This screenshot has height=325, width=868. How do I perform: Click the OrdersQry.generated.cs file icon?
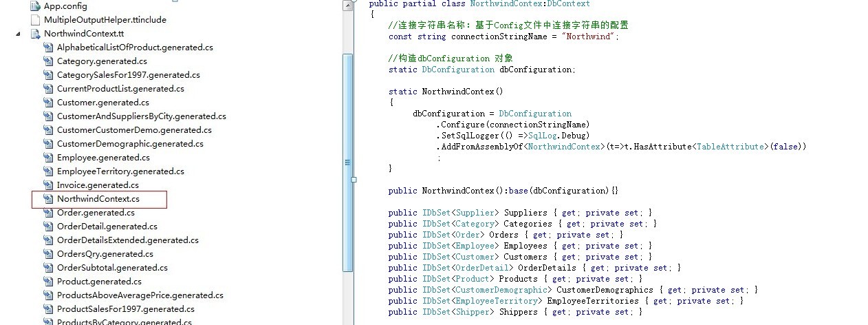(x=48, y=254)
